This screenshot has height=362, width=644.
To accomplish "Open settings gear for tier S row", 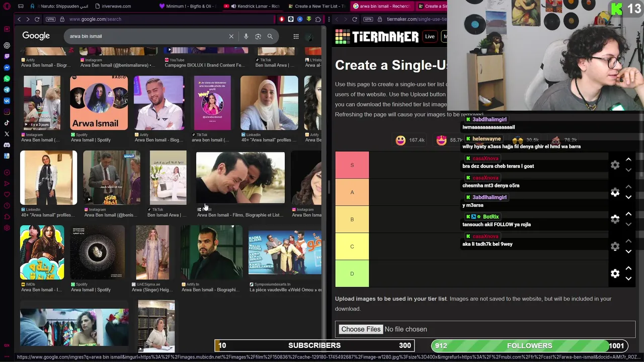I will point(615,165).
